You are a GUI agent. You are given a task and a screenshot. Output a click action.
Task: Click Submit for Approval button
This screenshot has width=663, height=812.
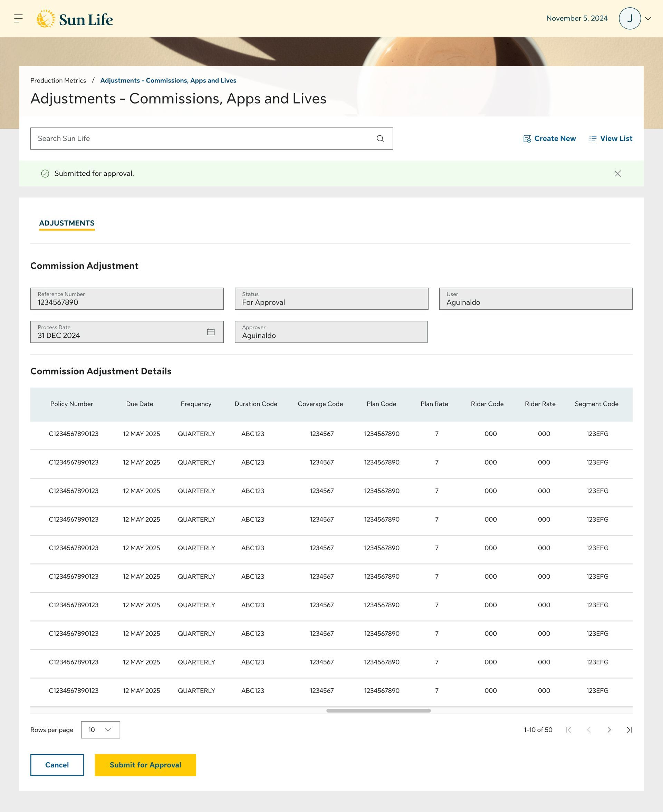(145, 765)
